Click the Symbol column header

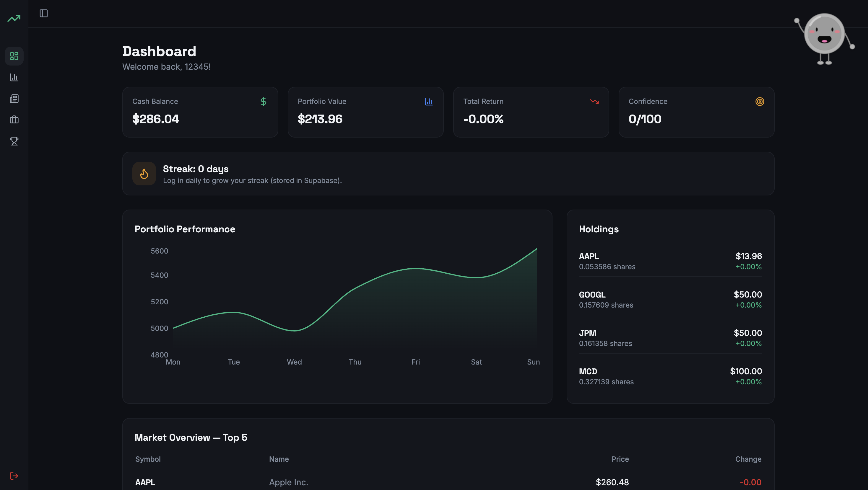point(148,459)
